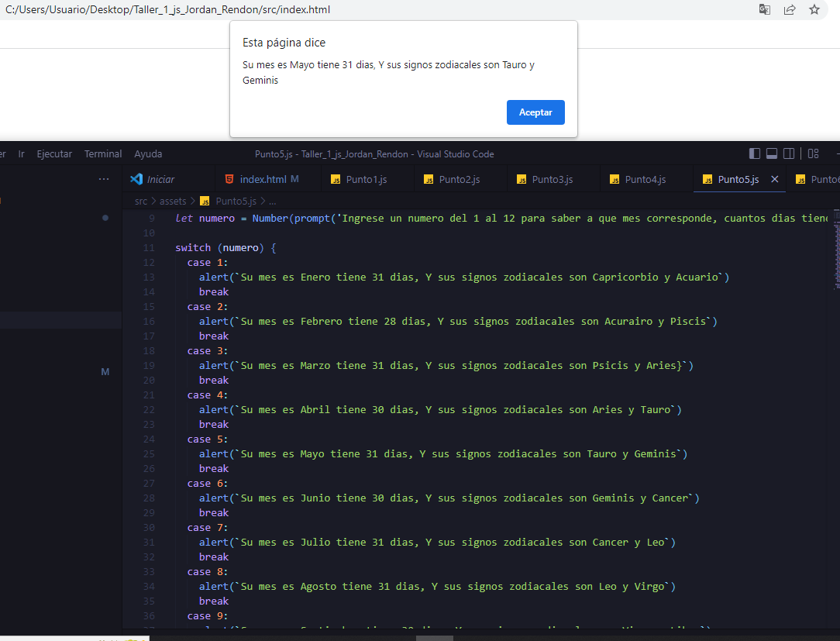Click the src breadcrumb segment

[141, 201]
